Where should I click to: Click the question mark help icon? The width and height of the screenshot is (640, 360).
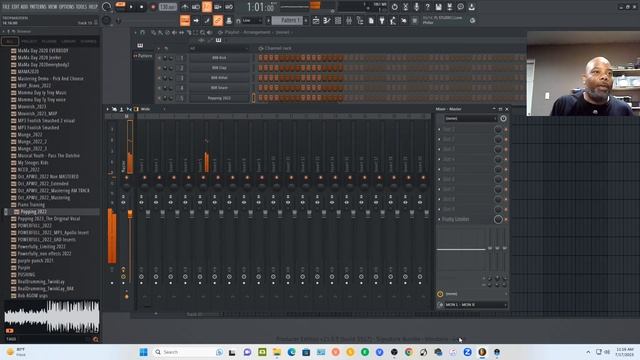(x=427, y=7)
